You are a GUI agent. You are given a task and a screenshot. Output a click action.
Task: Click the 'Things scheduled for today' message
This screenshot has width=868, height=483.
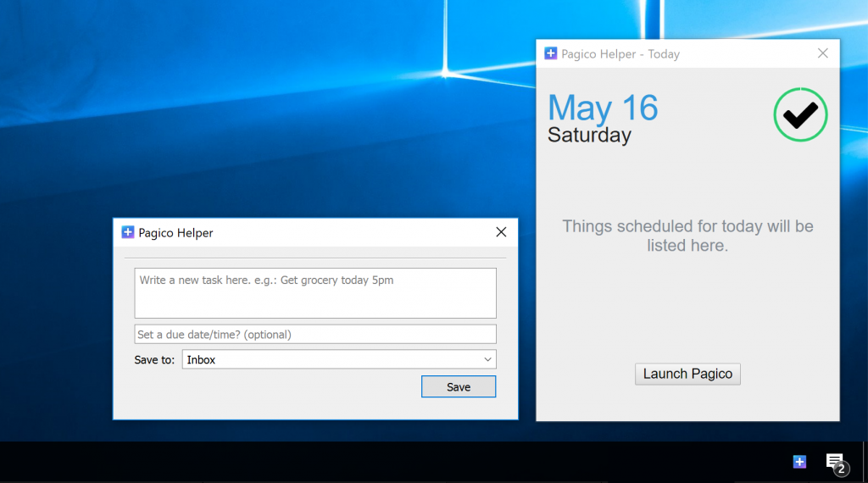tap(687, 236)
